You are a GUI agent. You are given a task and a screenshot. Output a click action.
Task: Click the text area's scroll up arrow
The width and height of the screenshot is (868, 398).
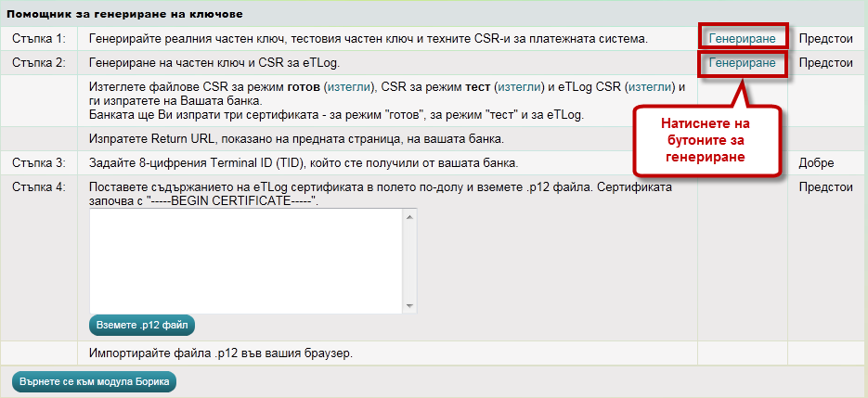click(408, 217)
